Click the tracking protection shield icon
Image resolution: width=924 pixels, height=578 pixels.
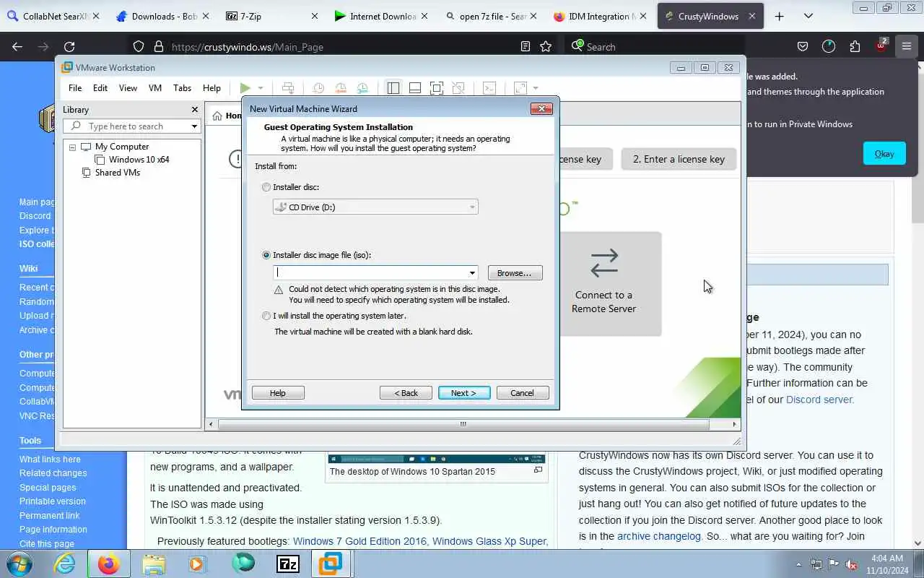pyautogui.click(x=139, y=46)
